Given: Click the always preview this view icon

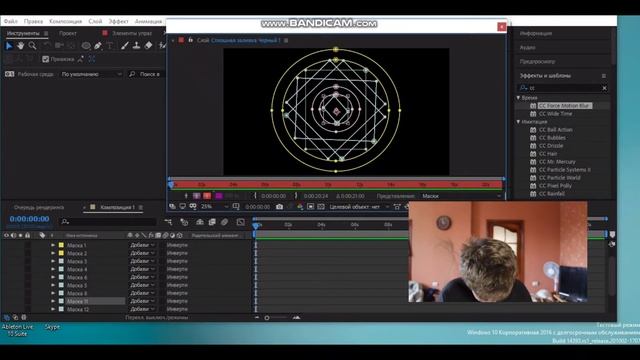Looking at the screenshot, I should (x=173, y=207).
